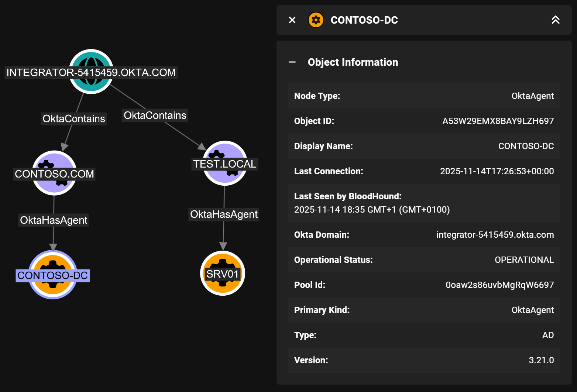Close the CONTOSO-DC details panel
Viewport: 577px width, 392px height.
[x=292, y=20]
